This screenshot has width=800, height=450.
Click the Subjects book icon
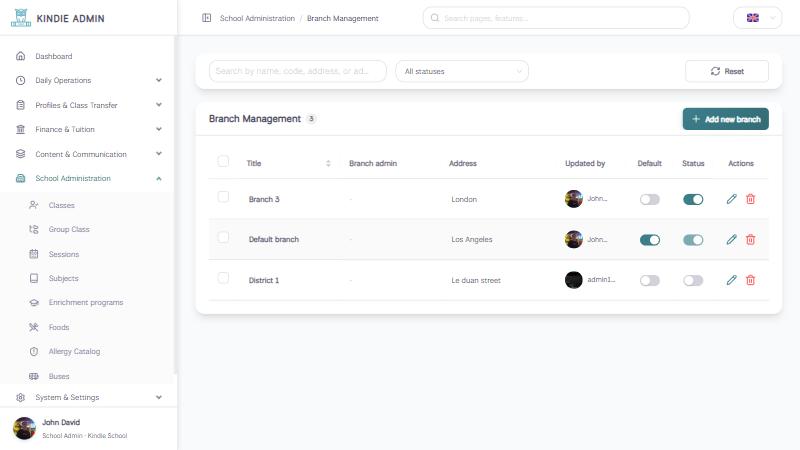pos(34,278)
